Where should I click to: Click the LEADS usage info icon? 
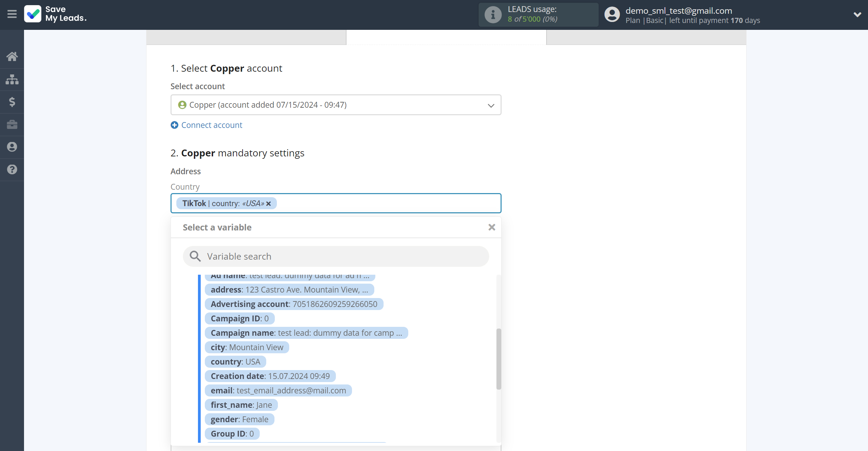click(493, 15)
